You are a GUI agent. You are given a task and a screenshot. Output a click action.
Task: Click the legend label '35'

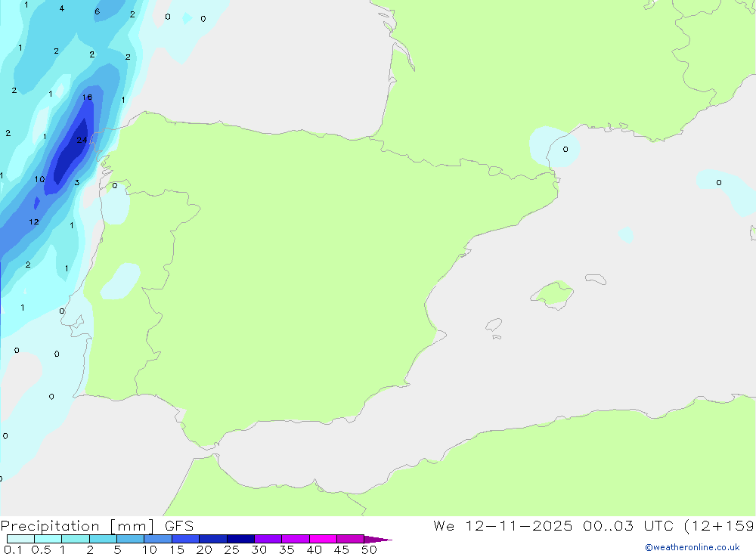[287, 549]
